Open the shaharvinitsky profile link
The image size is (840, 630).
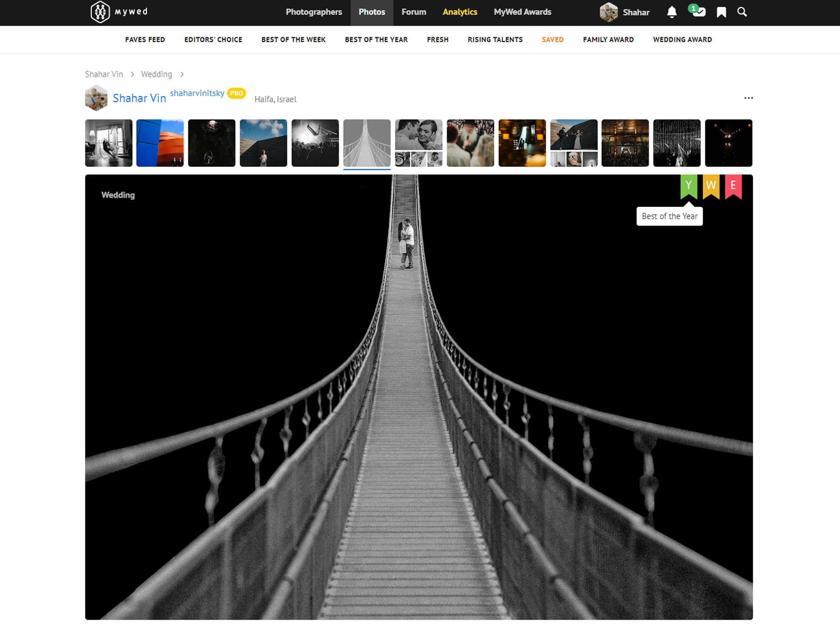tap(197, 93)
